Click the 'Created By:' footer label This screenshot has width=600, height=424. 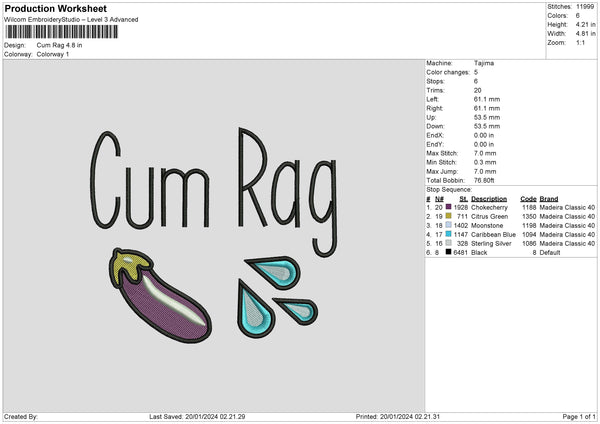pos(21,417)
